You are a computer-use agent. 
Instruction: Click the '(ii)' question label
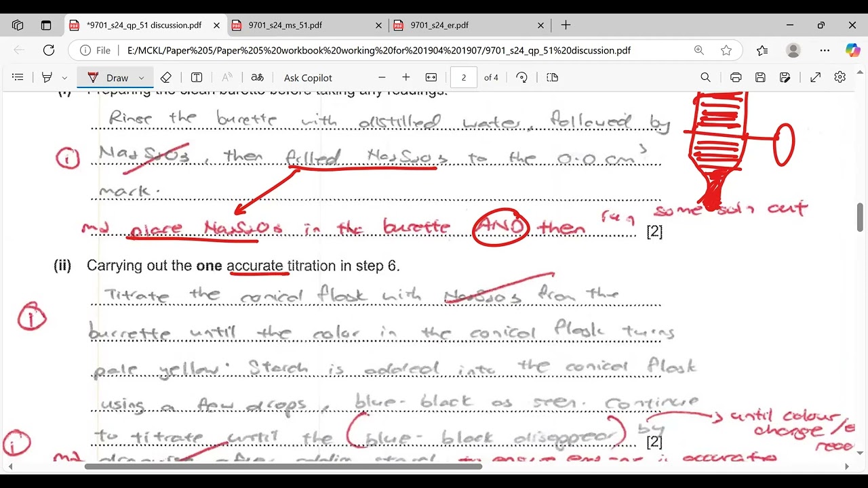(62, 266)
